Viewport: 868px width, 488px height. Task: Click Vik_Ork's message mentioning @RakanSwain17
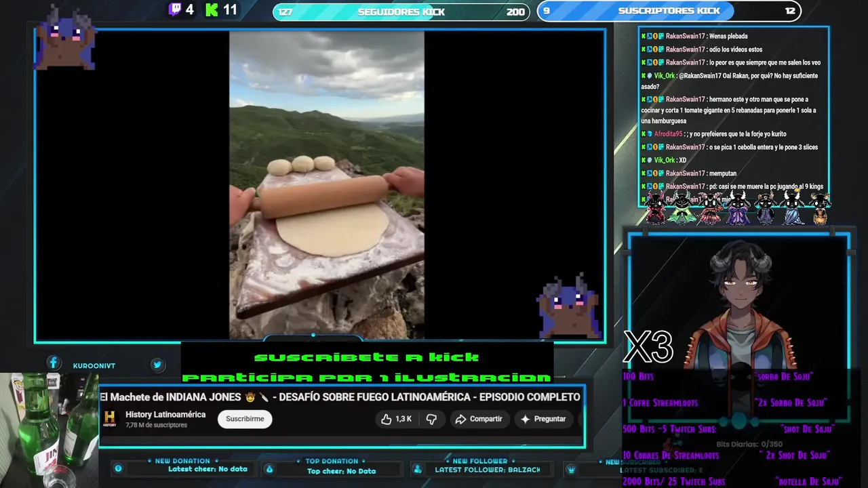click(730, 81)
